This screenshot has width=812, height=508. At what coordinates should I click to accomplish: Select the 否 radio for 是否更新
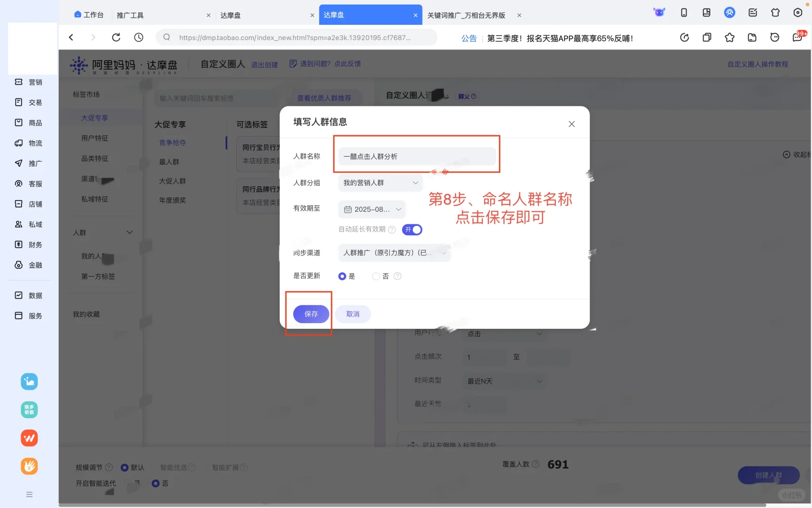point(376,276)
